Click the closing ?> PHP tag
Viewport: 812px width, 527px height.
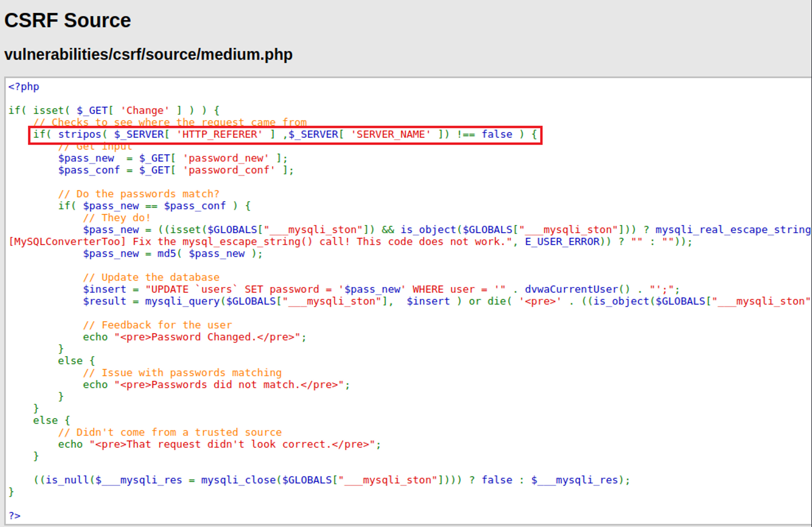click(x=14, y=516)
